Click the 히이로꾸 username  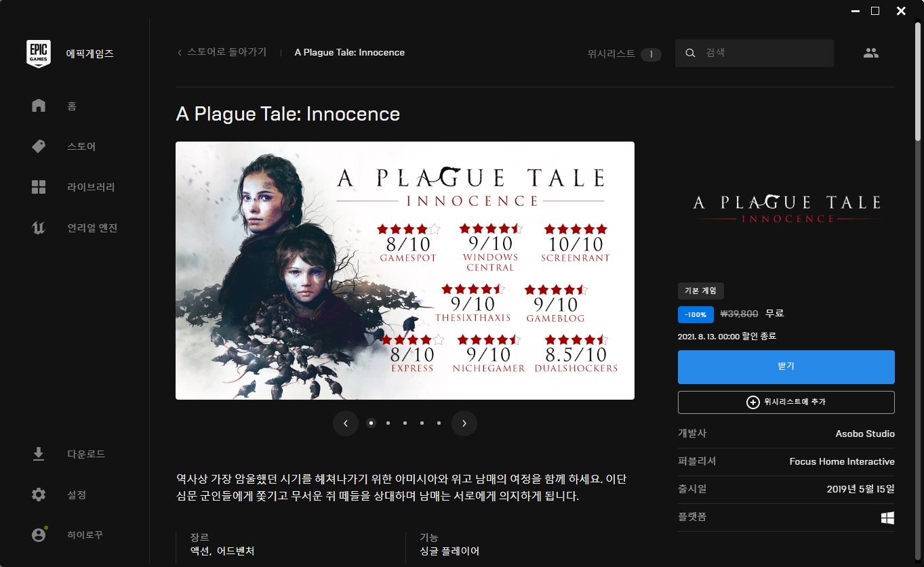85,534
